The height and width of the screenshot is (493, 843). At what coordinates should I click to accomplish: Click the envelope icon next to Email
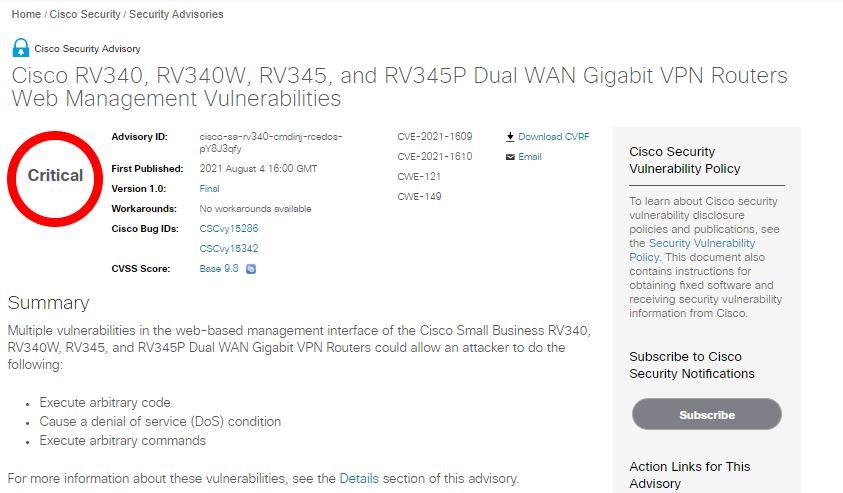click(x=510, y=157)
